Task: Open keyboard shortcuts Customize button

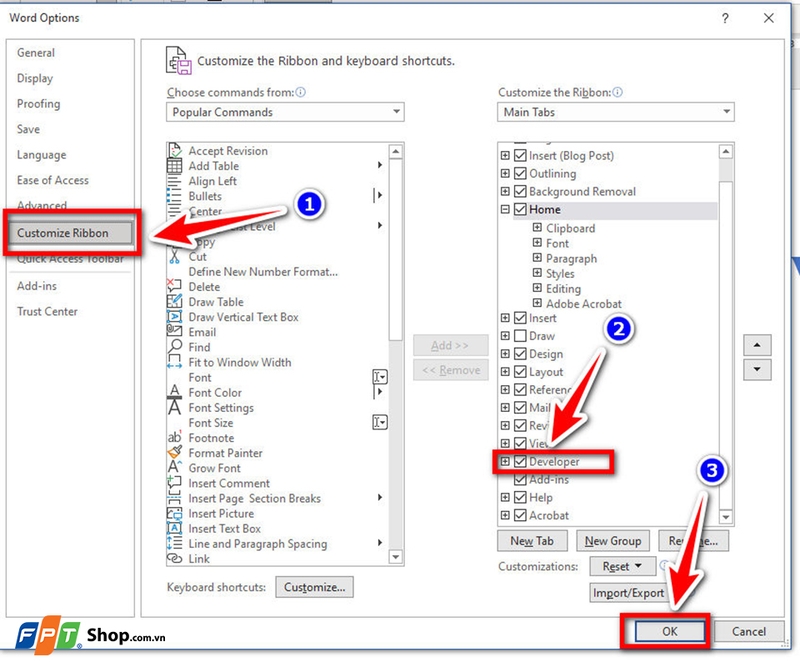Action: (x=314, y=587)
